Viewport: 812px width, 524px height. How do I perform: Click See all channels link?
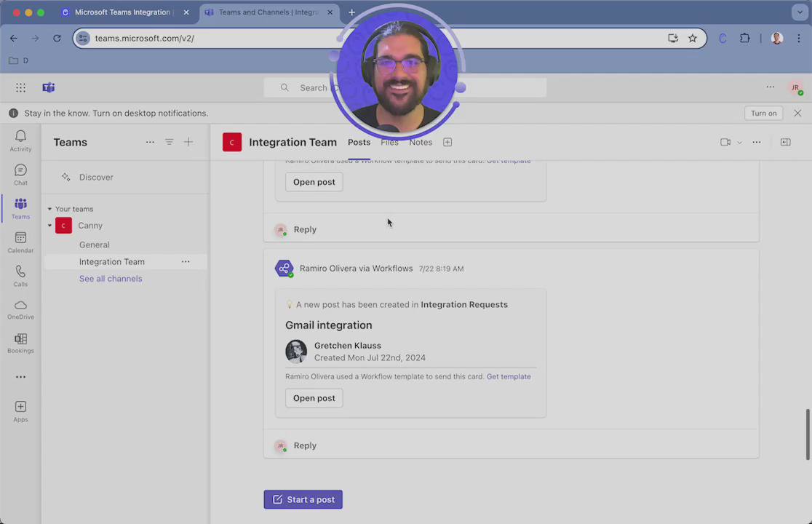pyautogui.click(x=111, y=279)
